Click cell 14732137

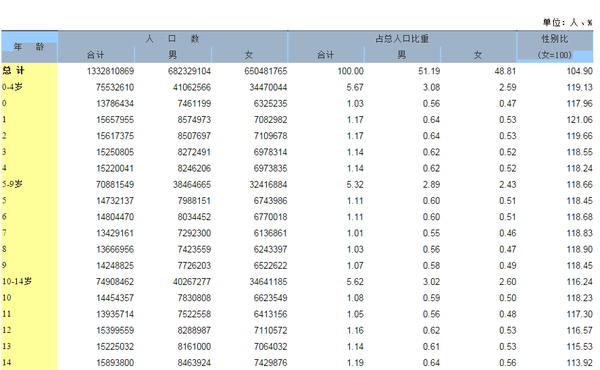(x=115, y=200)
